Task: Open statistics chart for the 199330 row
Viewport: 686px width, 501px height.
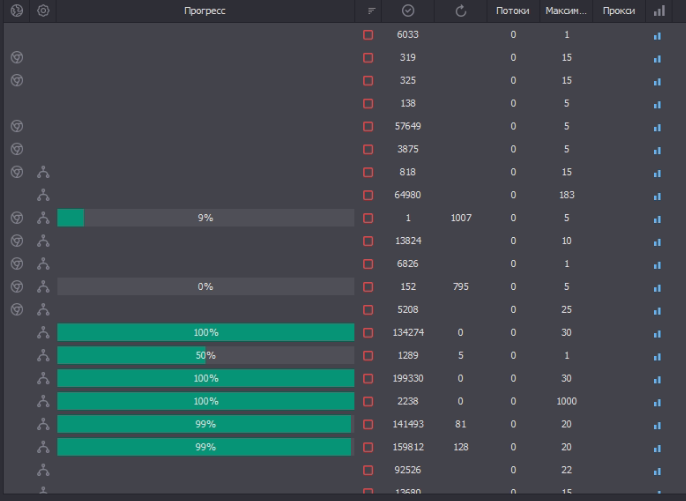Action: tap(657, 379)
